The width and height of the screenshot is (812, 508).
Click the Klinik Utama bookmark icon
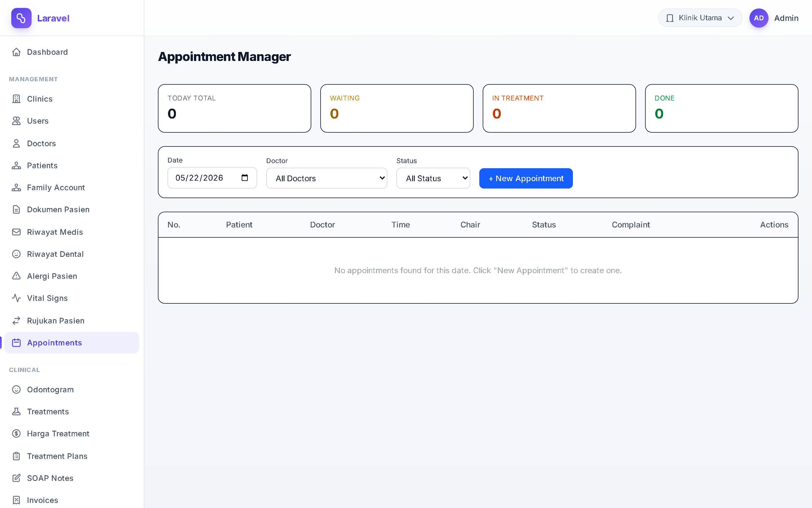tap(670, 18)
